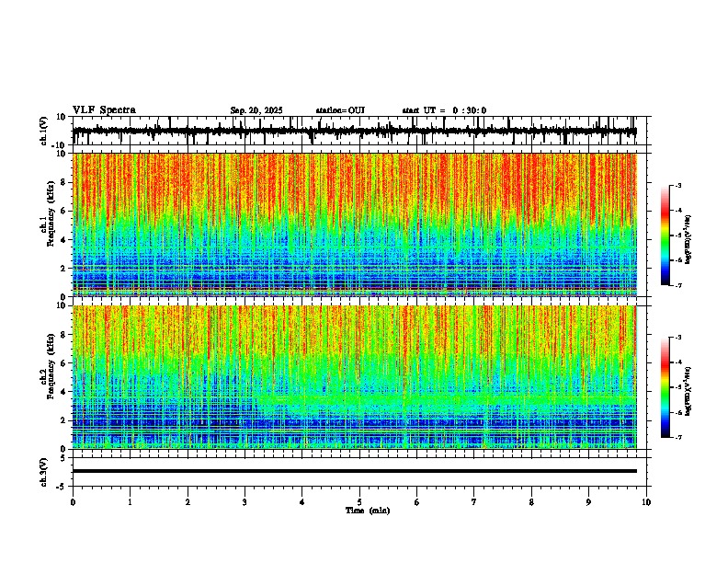The image size is (728, 563).
Task: Click the "4" kHz tick on ch.2 spectrogram
Action: click(63, 392)
